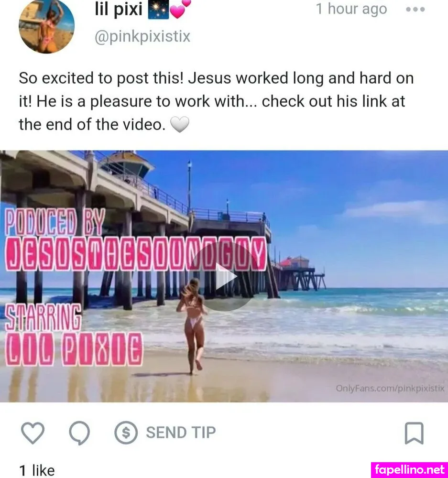Viewport: 448px width, 478px height.
Task: Open the three-dot post options menu
Action: (415, 10)
